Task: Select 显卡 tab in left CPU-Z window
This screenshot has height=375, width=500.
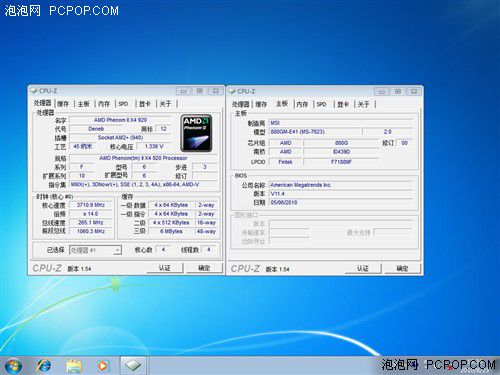Action: (145, 104)
